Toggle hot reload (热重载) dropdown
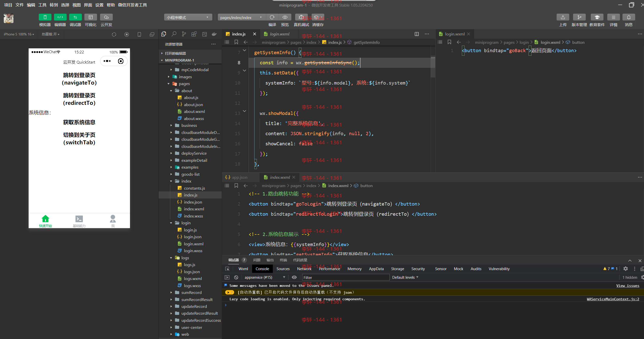 pos(50,34)
